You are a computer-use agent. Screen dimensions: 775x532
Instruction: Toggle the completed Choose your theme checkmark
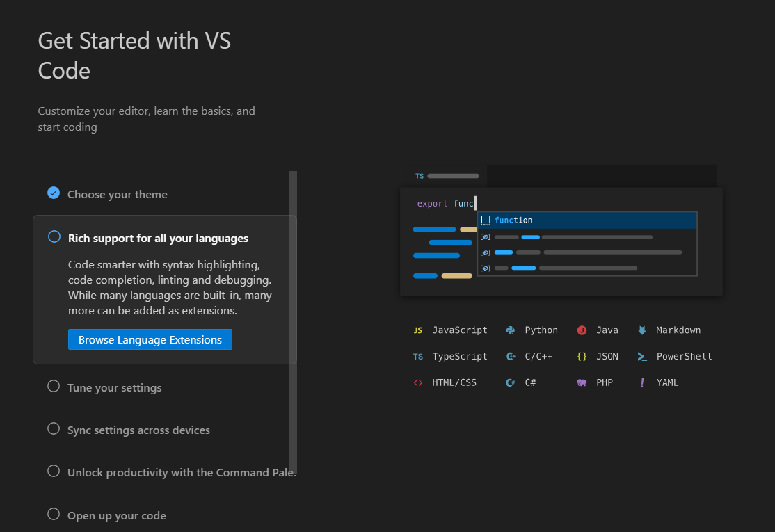pyautogui.click(x=54, y=193)
